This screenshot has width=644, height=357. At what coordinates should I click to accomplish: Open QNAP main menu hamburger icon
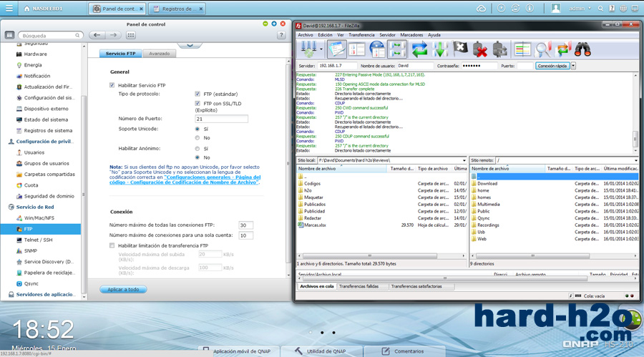pos(9,8)
